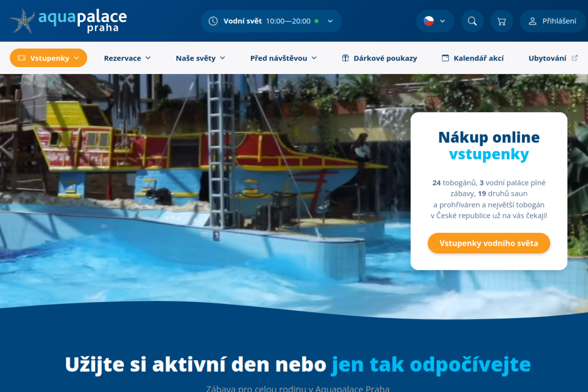Expand the language selector chevron
588x392 pixels.
point(443,21)
